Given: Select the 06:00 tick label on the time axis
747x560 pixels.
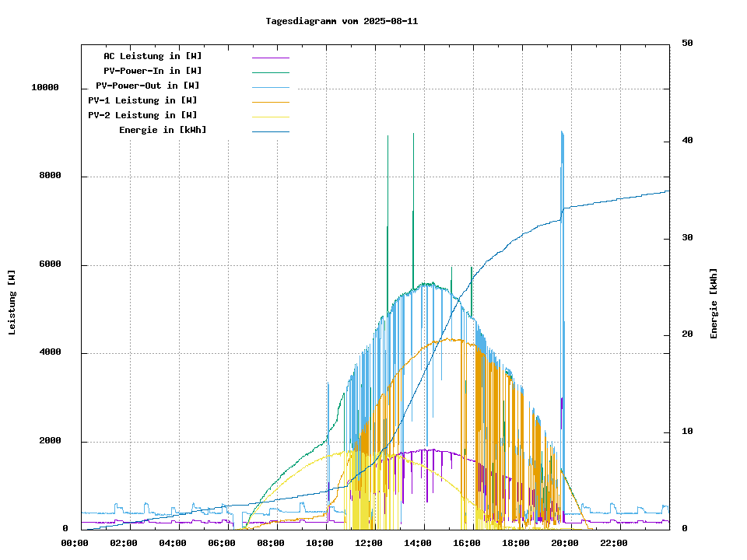Looking at the screenshot, I should pos(221,543).
